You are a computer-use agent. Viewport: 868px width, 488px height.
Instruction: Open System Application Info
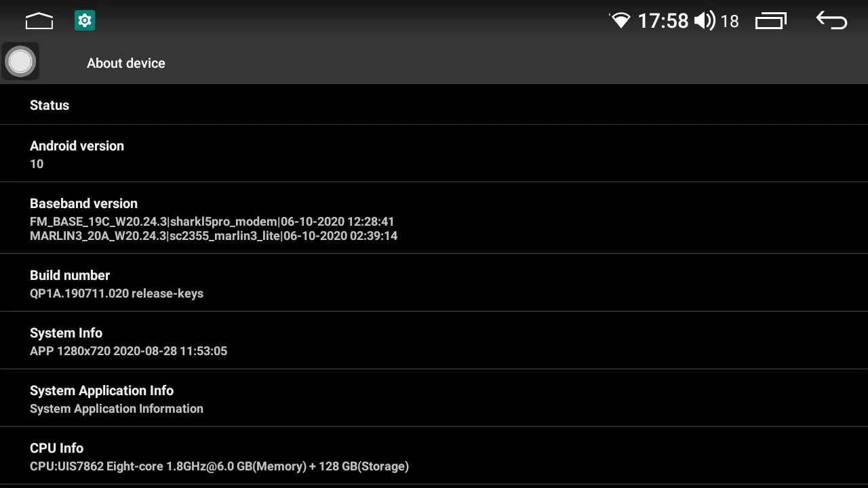point(434,399)
